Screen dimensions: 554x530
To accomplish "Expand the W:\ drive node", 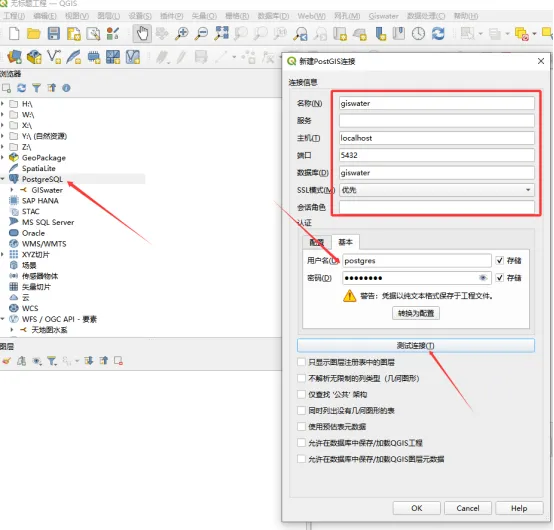I will click(2, 114).
